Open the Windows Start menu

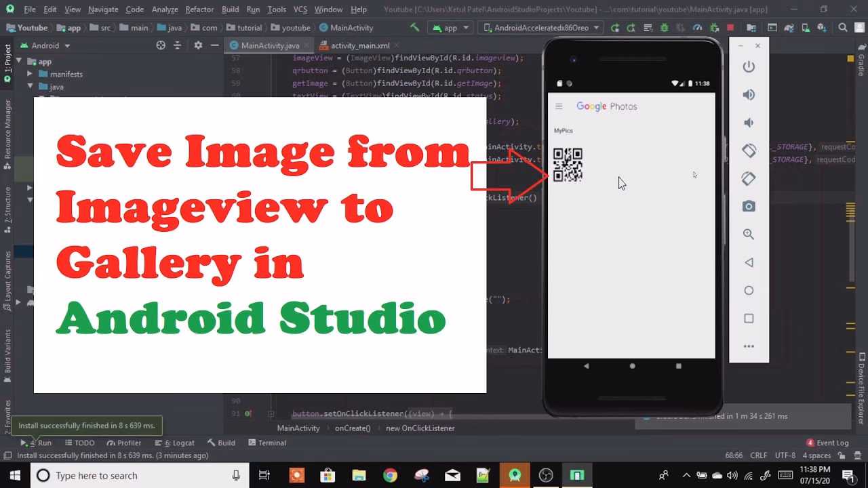pyautogui.click(x=14, y=475)
